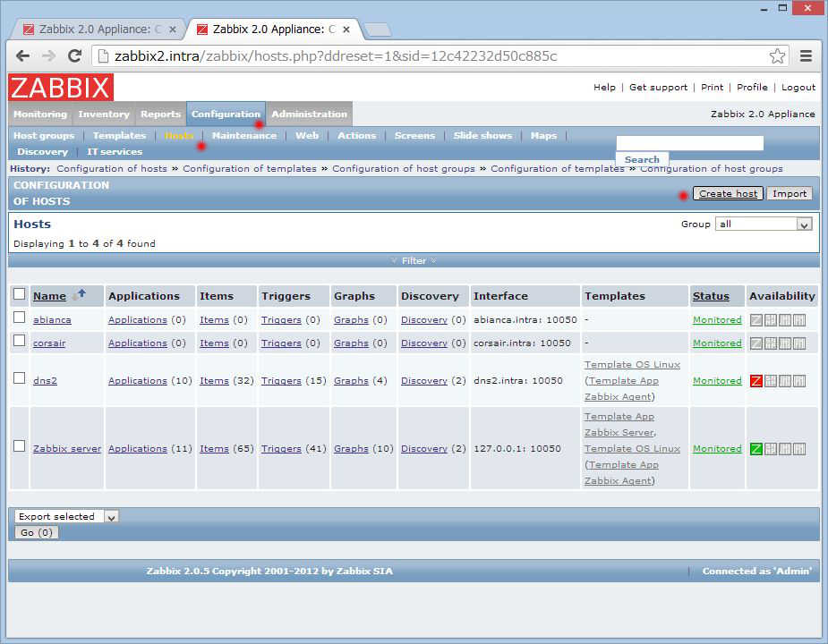This screenshot has height=644, width=828.
Task: Bookmark this page with the star icon
Action: click(777, 56)
